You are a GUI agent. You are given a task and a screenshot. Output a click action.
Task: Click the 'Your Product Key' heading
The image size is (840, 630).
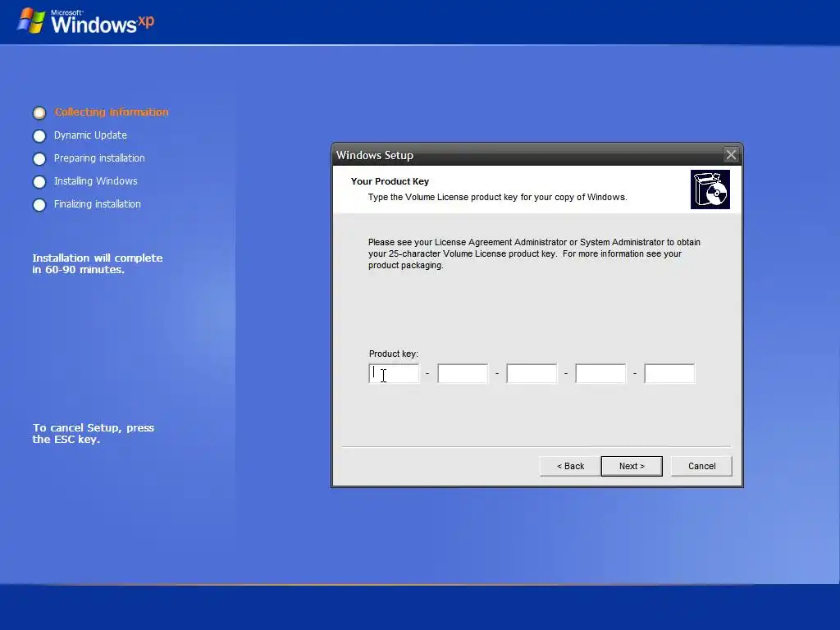[x=390, y=181]
